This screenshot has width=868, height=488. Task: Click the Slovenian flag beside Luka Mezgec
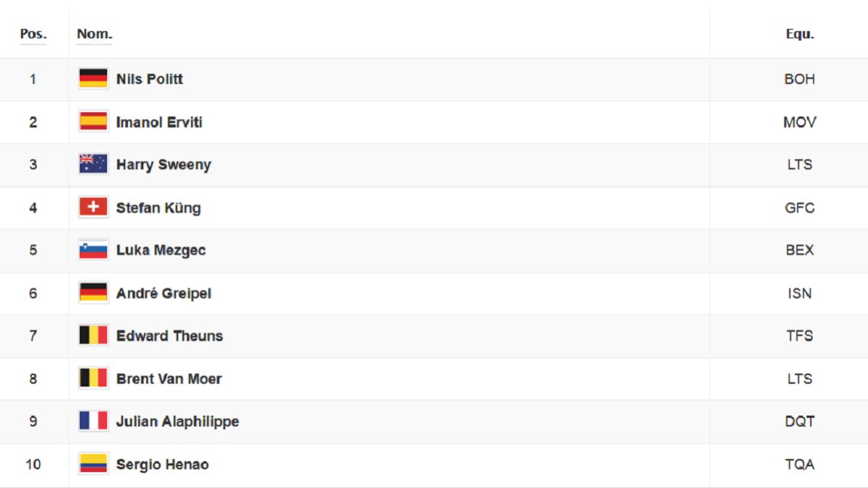tap(93, 250)
